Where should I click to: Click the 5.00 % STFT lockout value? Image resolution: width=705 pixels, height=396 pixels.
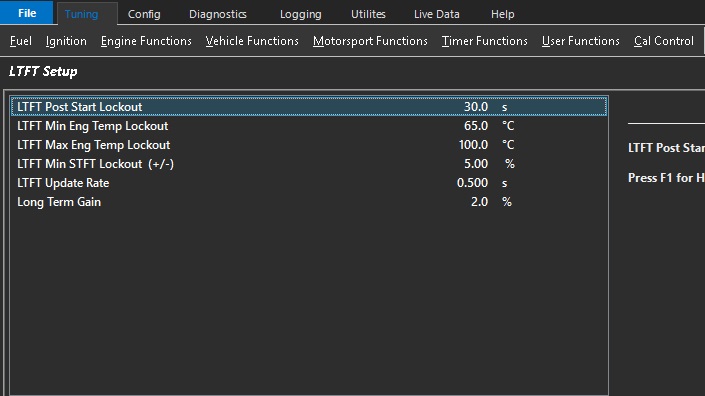(476, 164)
